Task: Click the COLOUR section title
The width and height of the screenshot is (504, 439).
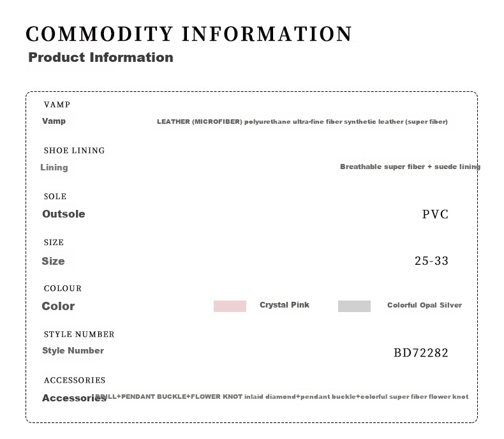Action: point(63,288)
